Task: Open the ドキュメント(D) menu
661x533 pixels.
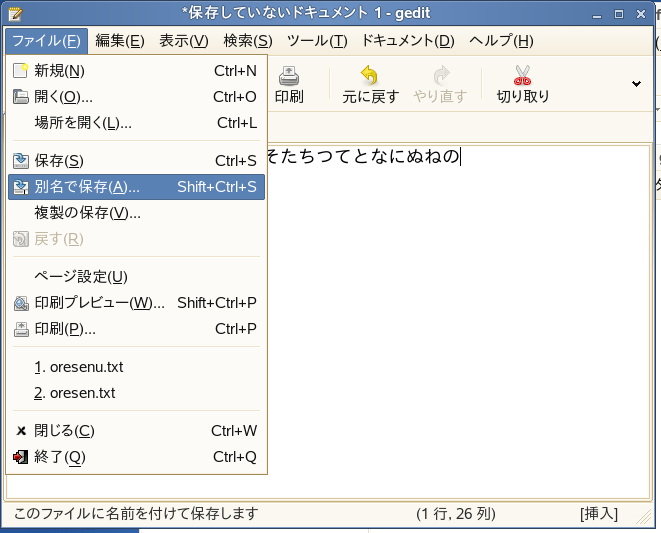Action: 408,41
